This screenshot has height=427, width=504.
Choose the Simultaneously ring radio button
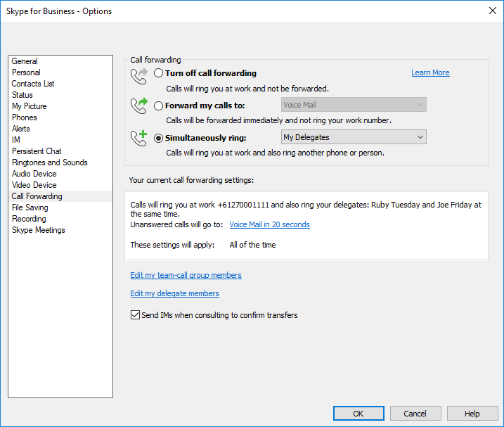tap(158, 138)
